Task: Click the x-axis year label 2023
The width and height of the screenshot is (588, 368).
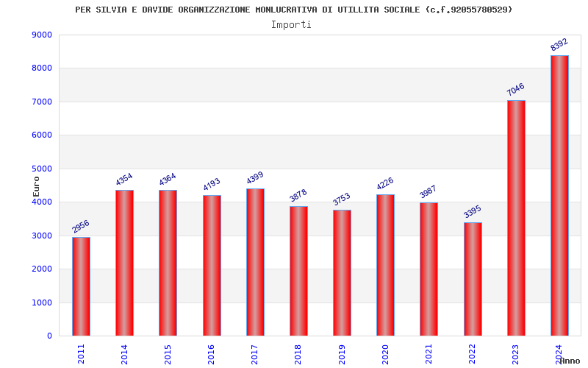Action: click(x=516, y=354)
